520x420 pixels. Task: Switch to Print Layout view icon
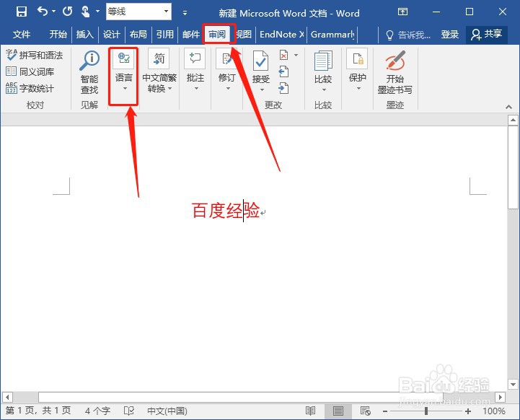point(338,411)
